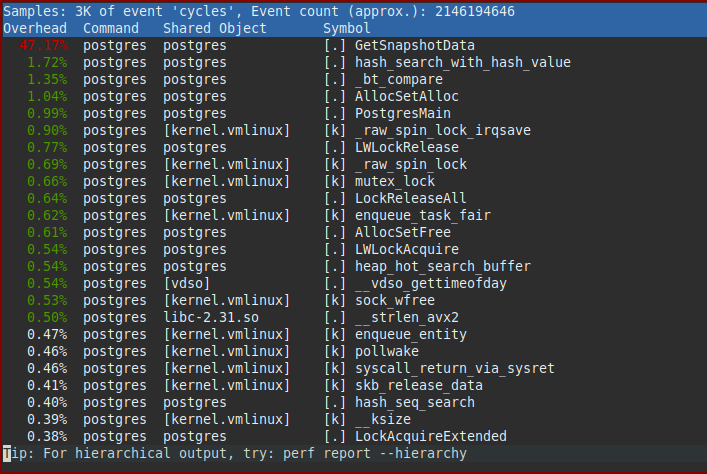Click the AllocSetAlloc symbol
The image size is (707, 474).
coord(407,97)
